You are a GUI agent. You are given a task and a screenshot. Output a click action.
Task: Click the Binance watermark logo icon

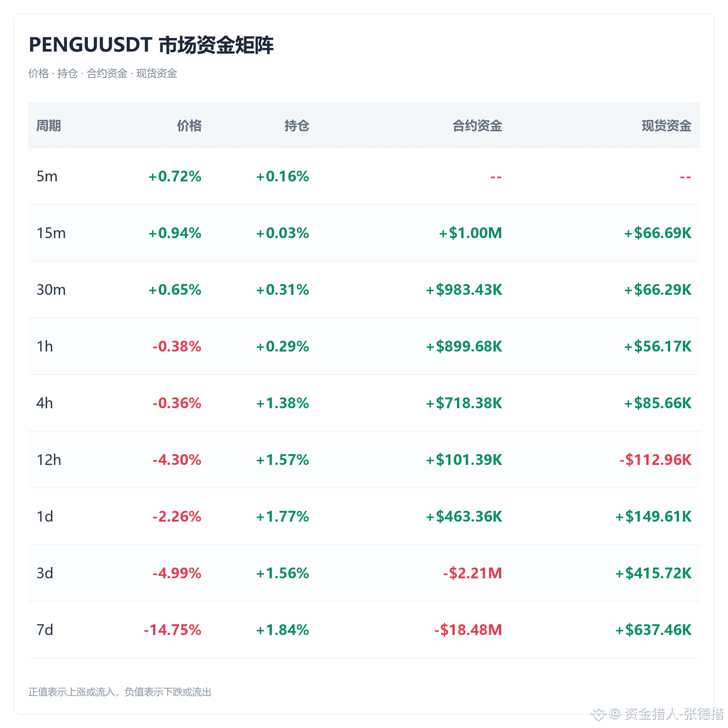(x=598, y=714)
